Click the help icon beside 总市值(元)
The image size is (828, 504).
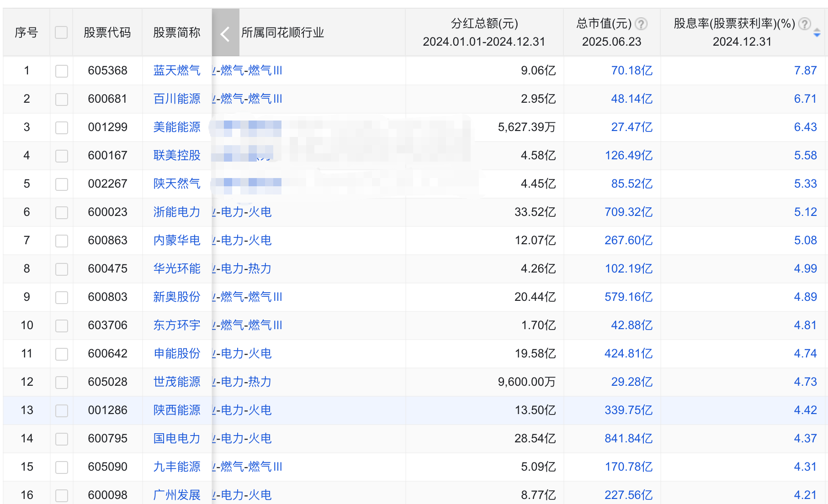click(641, 24)
